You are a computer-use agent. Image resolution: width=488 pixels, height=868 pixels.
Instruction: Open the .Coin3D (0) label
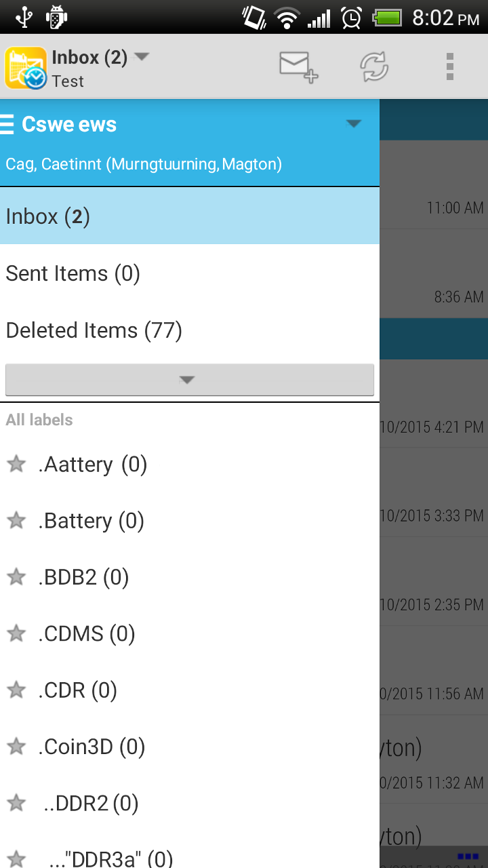(x=91, y=747)
